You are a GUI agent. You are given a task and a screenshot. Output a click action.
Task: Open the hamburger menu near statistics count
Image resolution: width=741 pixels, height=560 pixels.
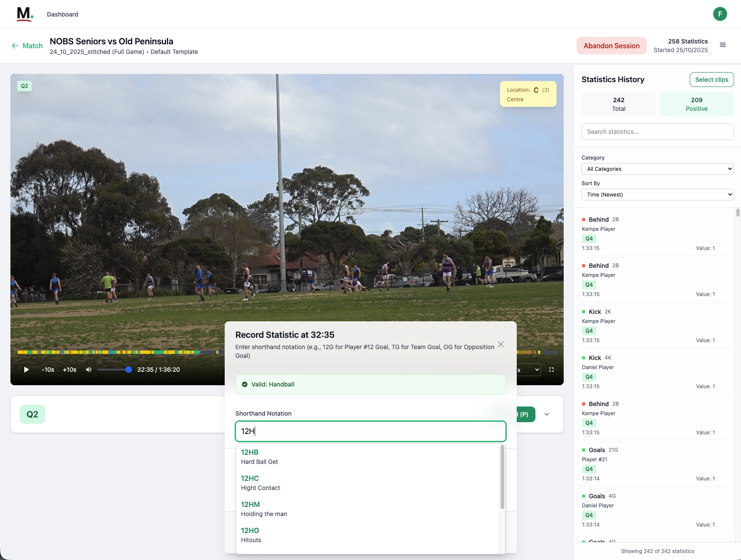(x=723, y=45)
